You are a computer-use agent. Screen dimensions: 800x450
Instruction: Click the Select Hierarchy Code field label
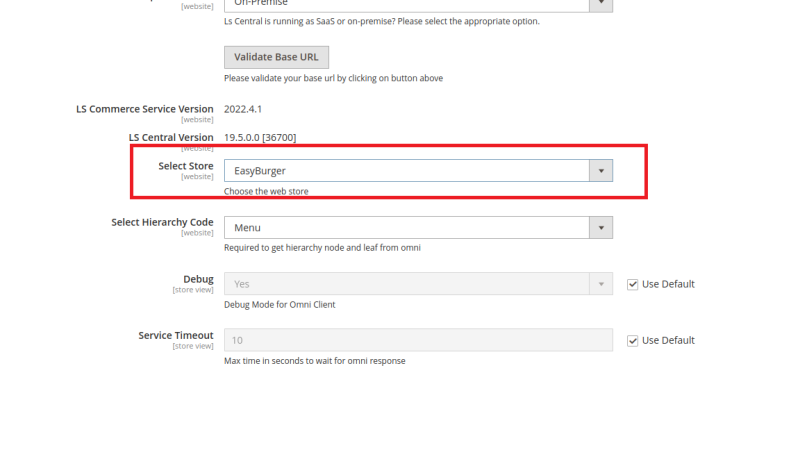tap(162, 222)
